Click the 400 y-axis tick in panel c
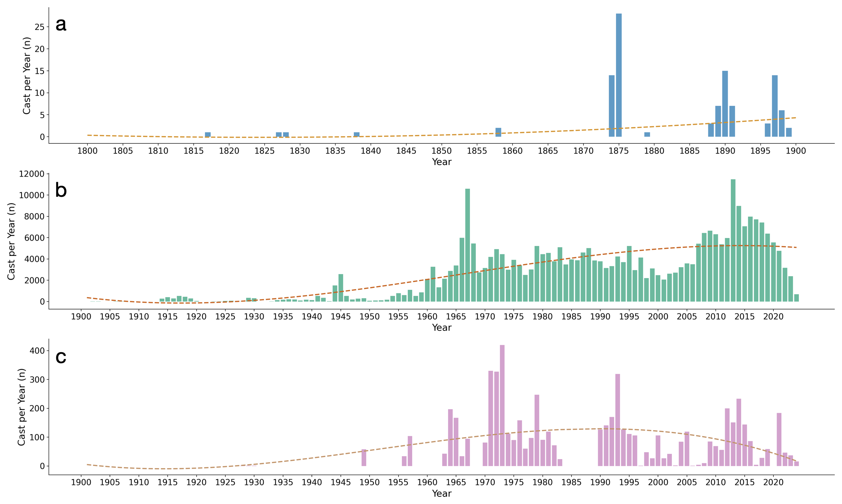The height and width of the screenshot is (504, 842). [38, 351]
